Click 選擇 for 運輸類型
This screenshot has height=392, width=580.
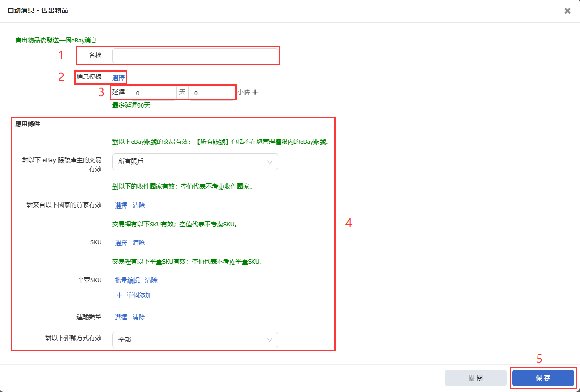pyautogui.click(x=121, y=317)
